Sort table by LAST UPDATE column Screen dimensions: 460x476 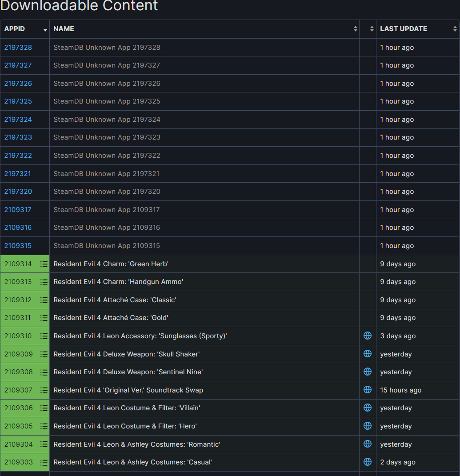418,29
